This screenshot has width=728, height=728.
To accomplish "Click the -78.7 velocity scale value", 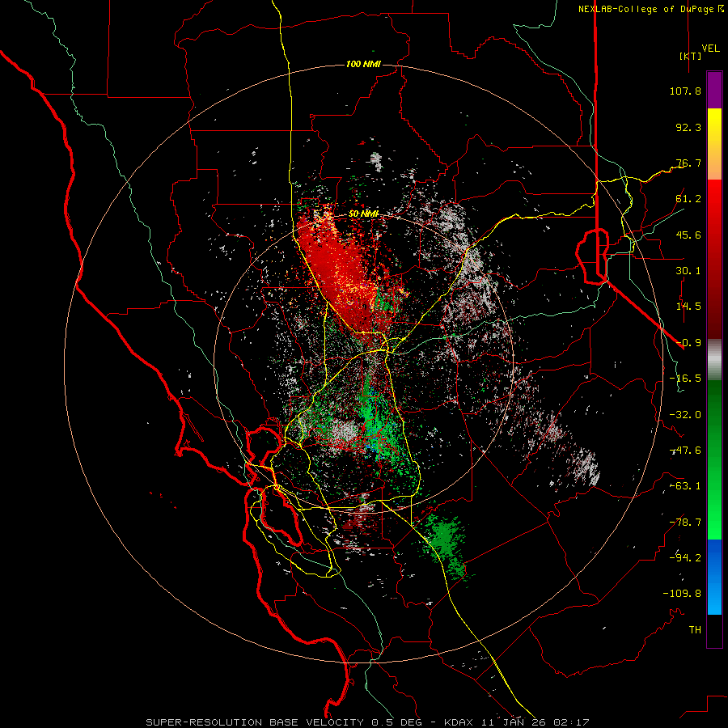I will [x=685, y=523].
